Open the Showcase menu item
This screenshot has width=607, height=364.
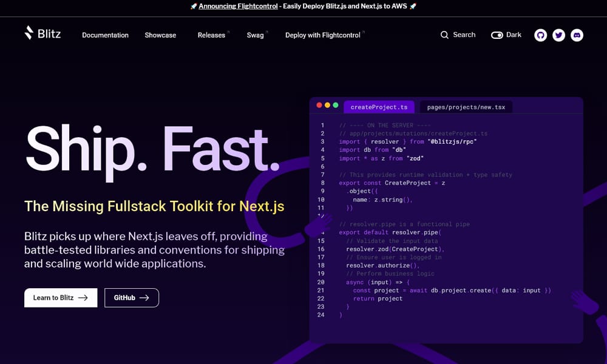160,35
